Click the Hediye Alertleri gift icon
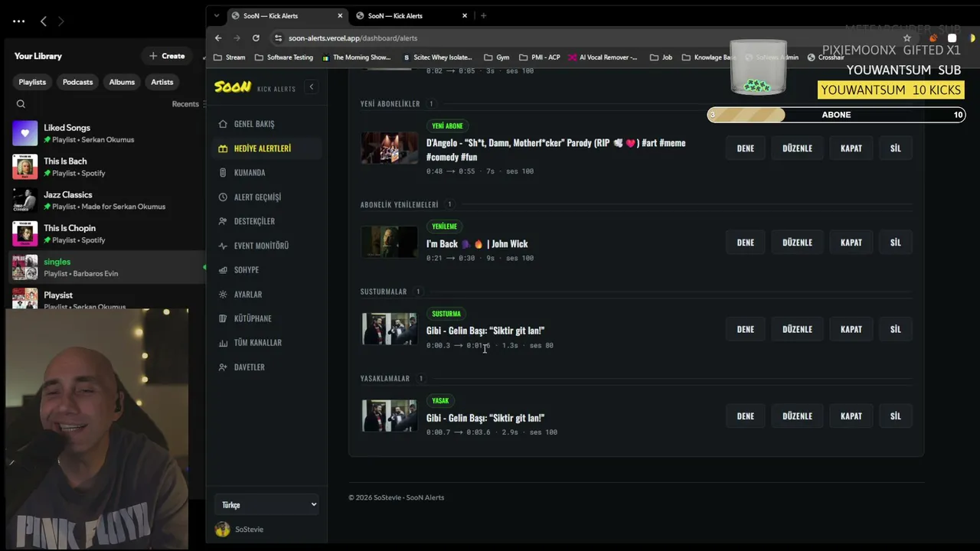The image size is (980, 551). (223, 148)
